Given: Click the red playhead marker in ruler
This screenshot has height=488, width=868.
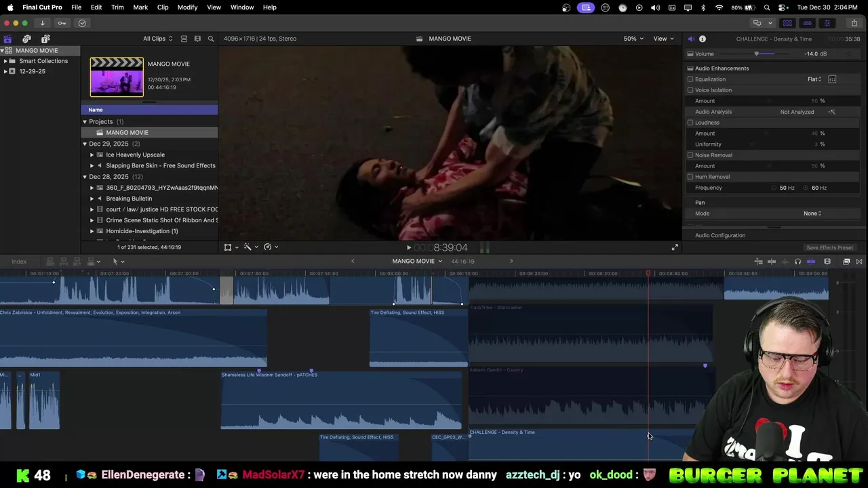Looking at the screenshot, I should click(x=648, y=274).
